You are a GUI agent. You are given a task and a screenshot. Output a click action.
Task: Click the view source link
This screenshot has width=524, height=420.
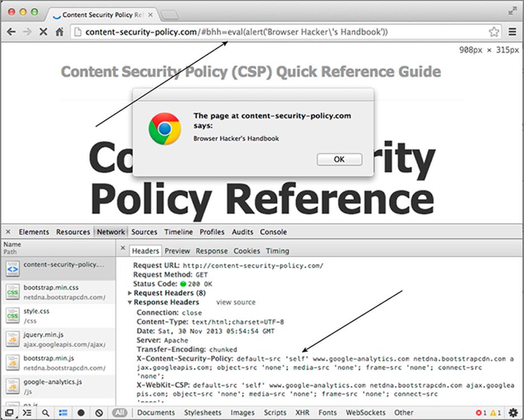pyautogui.click(x=235, y=303)
